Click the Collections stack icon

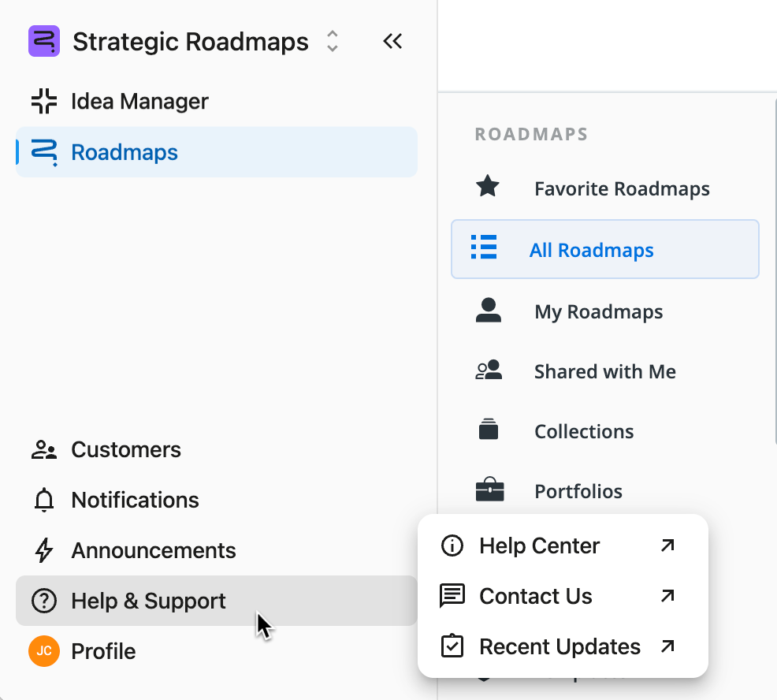pyautogui.click(x=489, y=430)
